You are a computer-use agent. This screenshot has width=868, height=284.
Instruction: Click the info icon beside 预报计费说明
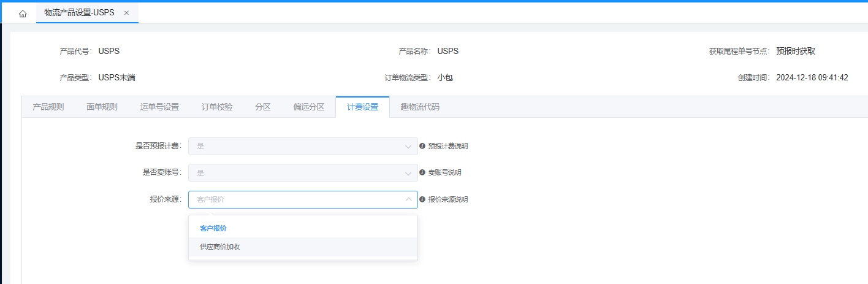422,146
